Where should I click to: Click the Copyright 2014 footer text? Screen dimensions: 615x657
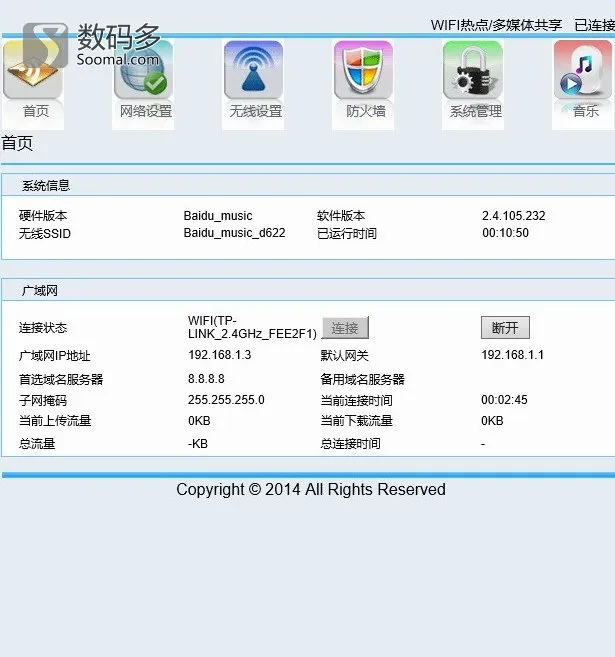tap(311, 489)
